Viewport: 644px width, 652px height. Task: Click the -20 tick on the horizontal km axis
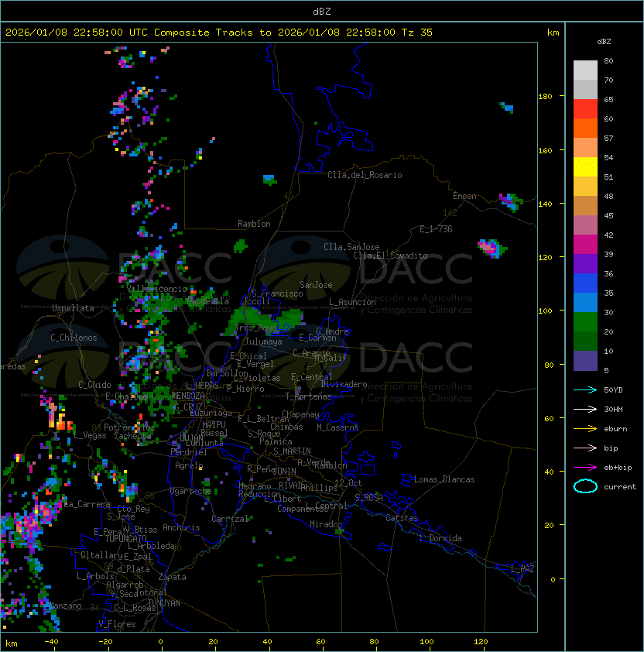(105, 642)
